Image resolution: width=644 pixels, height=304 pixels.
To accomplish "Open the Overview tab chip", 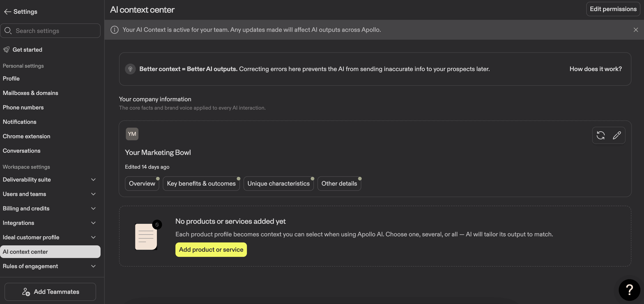I will pyautogui.click(x=142, y=184).
